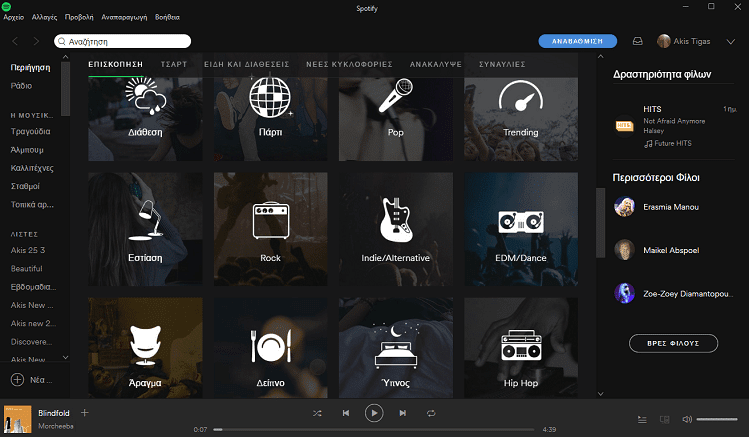This screenshot has height=437, width=749.
Task: Go forward with the right arrow
Action: (36, 42)
